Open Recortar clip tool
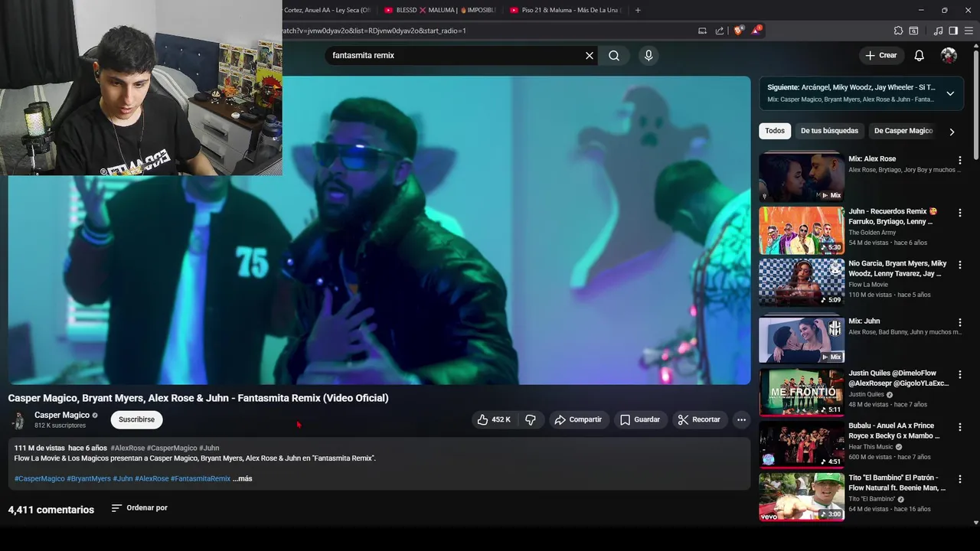 (x=699, y=419)
